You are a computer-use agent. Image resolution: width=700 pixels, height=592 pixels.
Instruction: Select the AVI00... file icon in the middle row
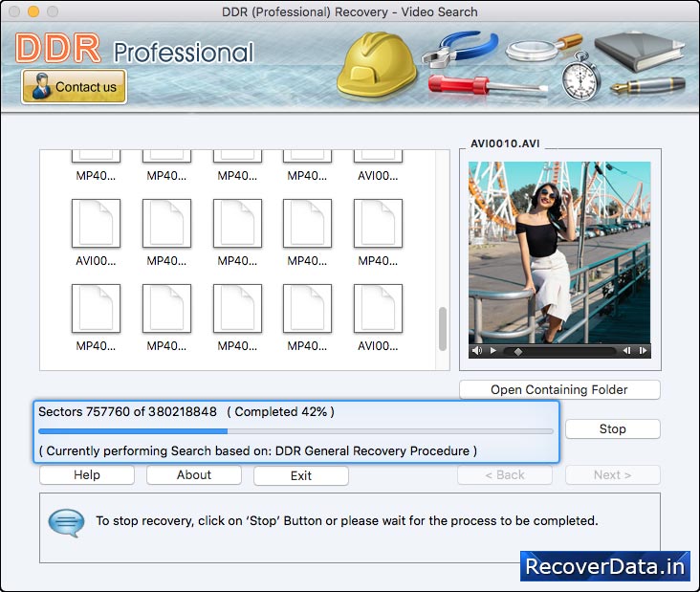[96, 223]
